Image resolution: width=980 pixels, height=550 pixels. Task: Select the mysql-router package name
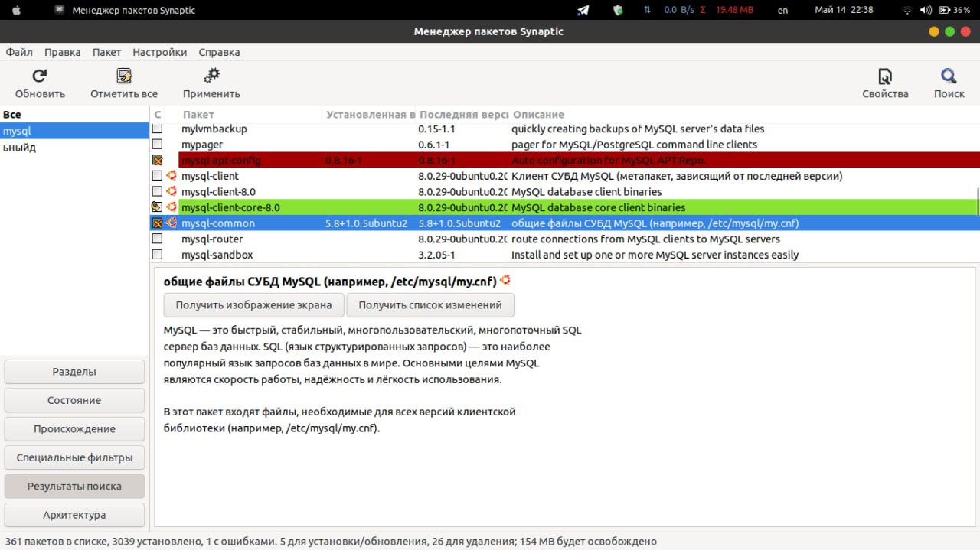(212, 239)
